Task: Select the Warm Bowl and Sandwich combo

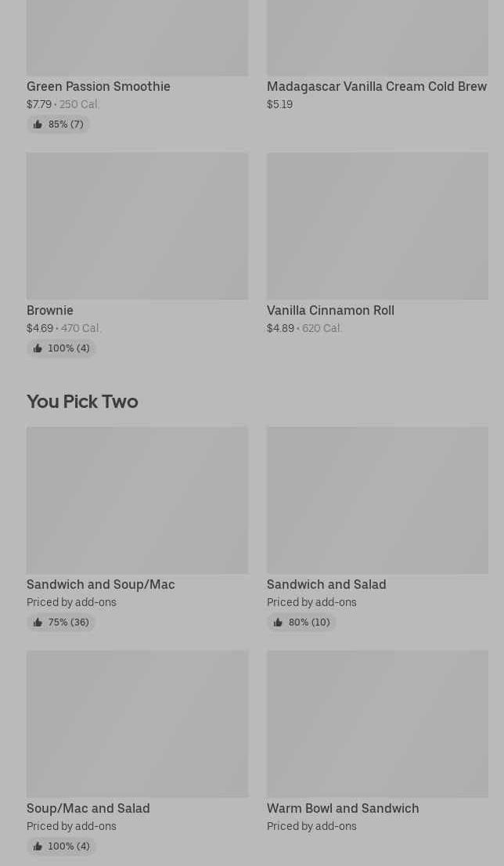Action: (x=343, y=808)
